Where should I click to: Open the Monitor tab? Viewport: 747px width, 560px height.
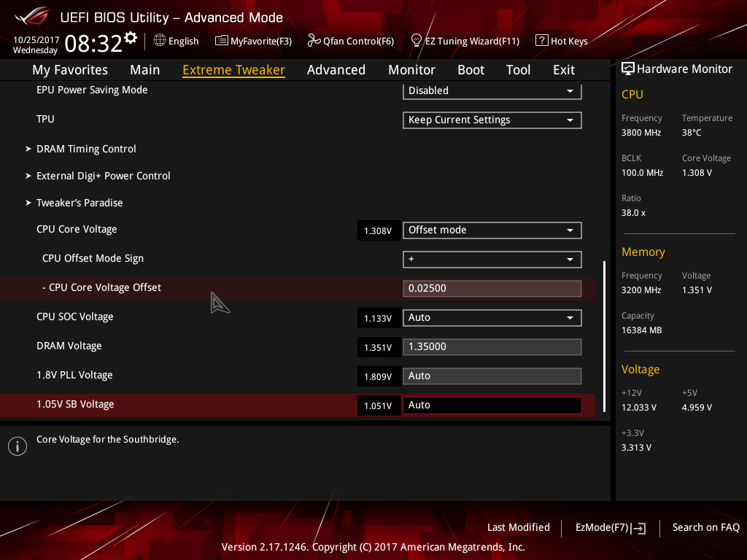tap(411, 70)
